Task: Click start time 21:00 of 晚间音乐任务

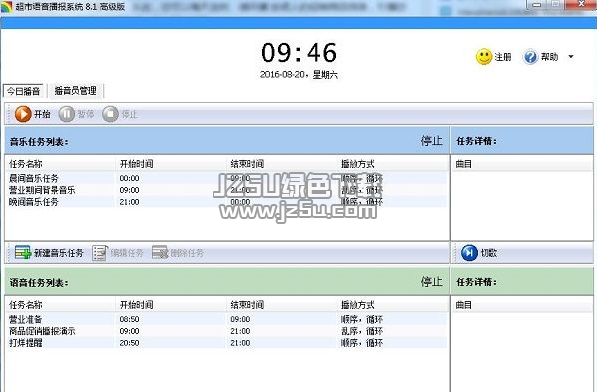Action: pyautogui.click(x=129, y=202)
